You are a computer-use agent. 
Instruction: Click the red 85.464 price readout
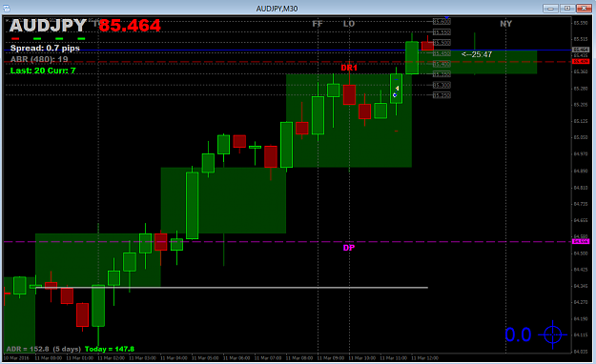[x=130, y=26]
